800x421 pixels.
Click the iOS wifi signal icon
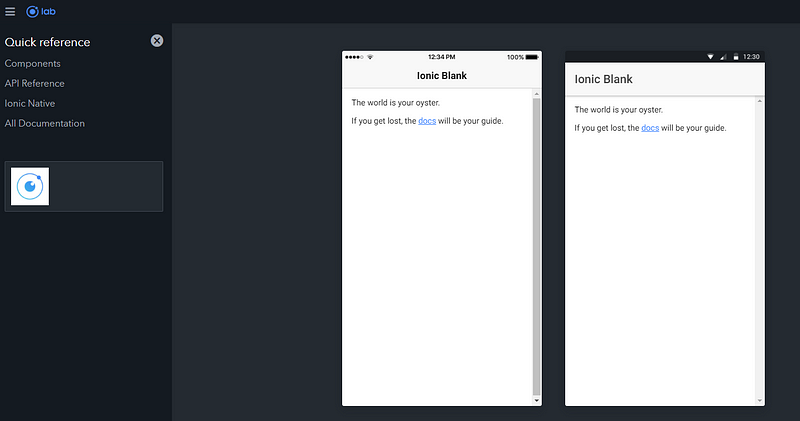coord(370,57)
